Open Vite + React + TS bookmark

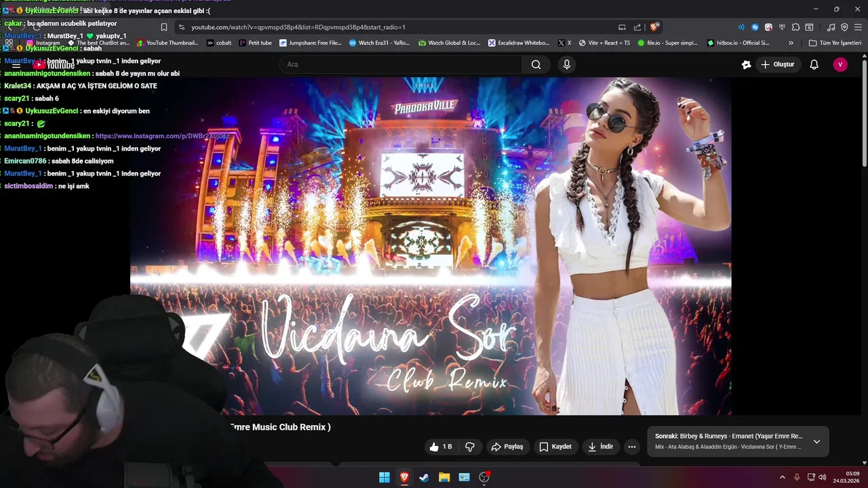604,43
